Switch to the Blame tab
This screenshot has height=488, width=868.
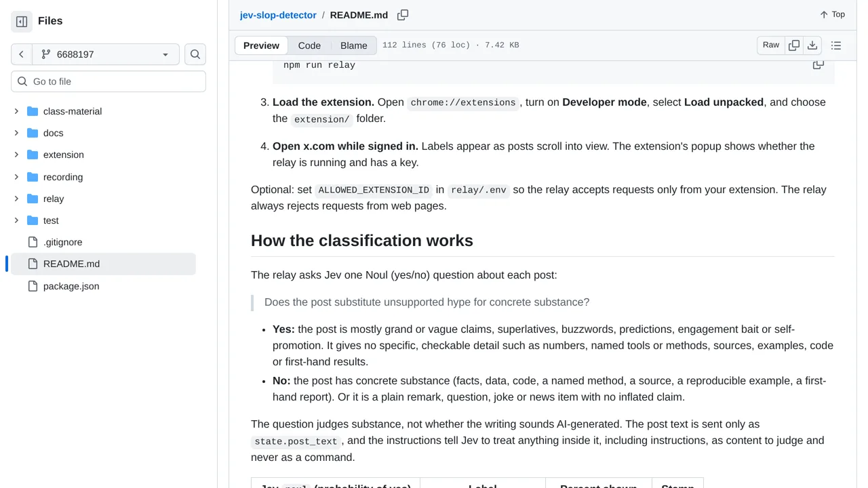tap(354, 45)
